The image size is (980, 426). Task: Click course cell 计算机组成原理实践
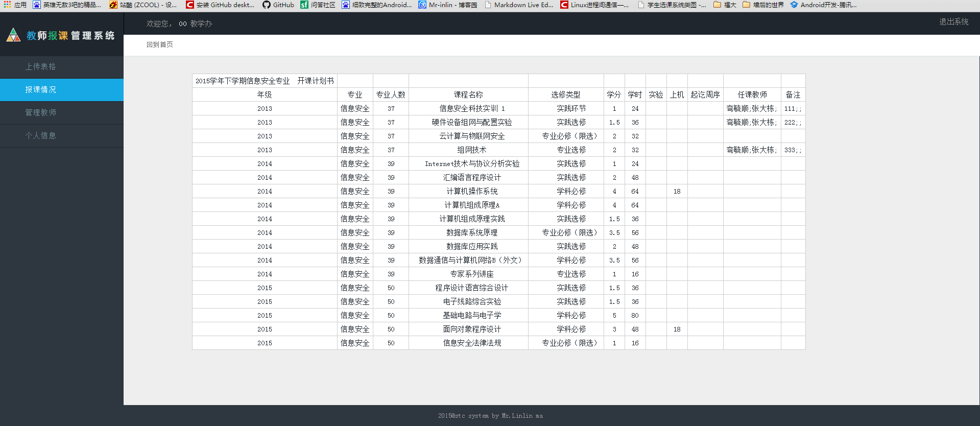(468, 219)
